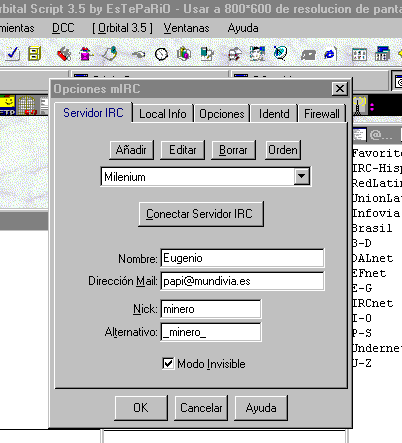The height and width of the screenshot is (443, 402).
Task: Click the grid panel toolbar icon
Action: pyautogui.click(x=359, y=54)
